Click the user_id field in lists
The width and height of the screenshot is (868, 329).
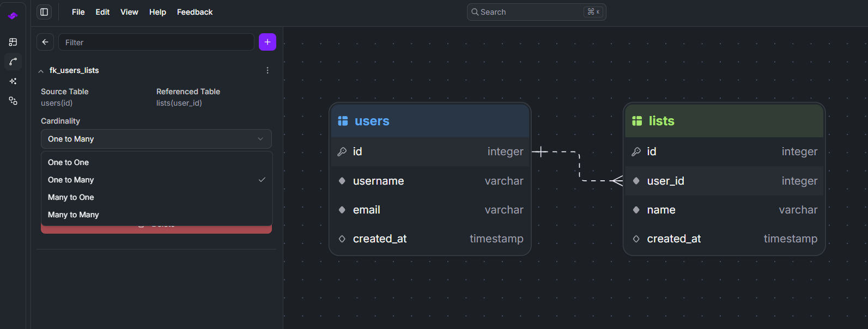(x=724, y=181)
